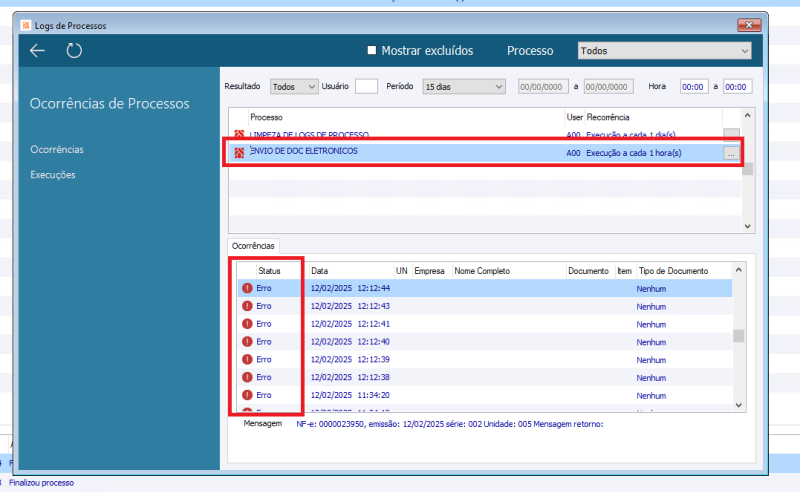The image size is (800, 493).
Task: Open the Processo dropdown set to Todos
Action: click(664, 51)
